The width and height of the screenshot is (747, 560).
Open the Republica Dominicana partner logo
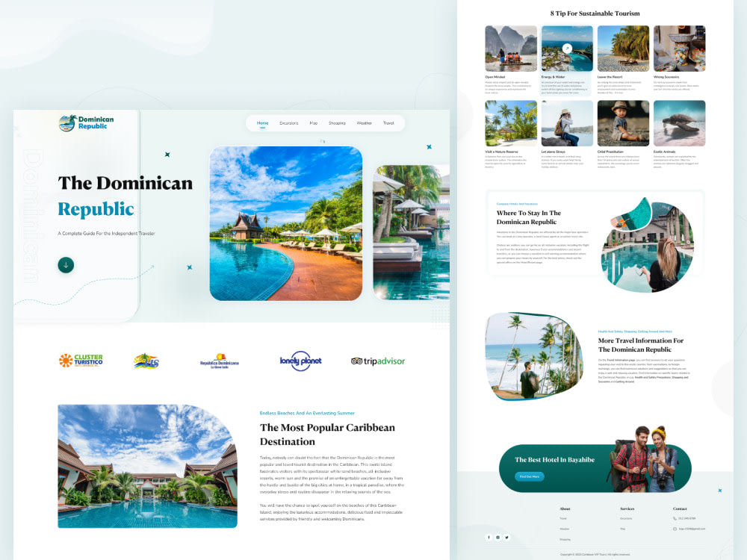pos(219,361)
